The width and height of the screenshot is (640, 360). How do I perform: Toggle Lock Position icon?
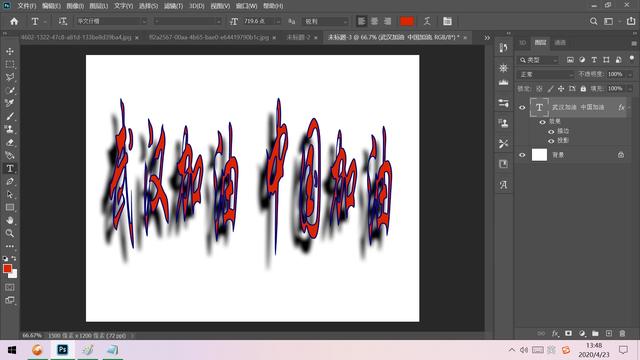[561, 89]
